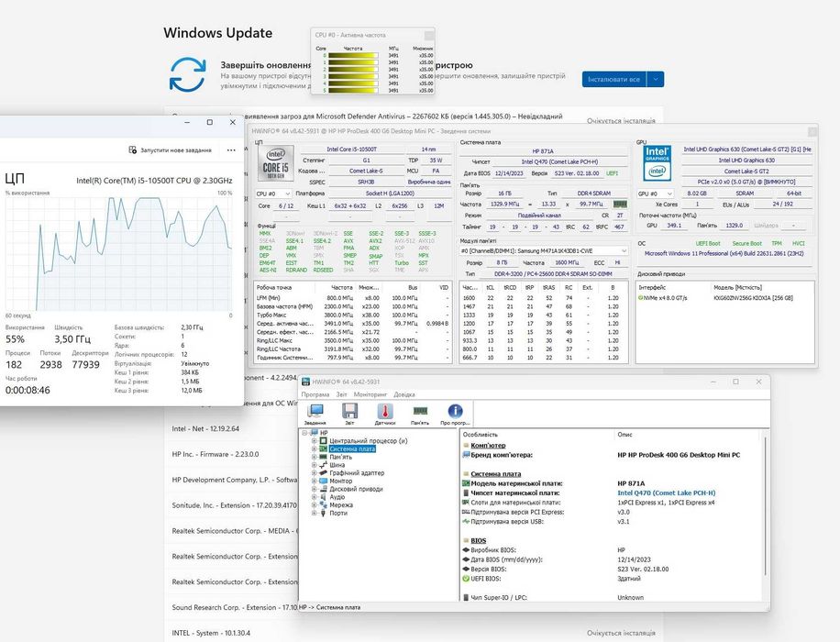Click the Інсталювати все button

(613, 79)
